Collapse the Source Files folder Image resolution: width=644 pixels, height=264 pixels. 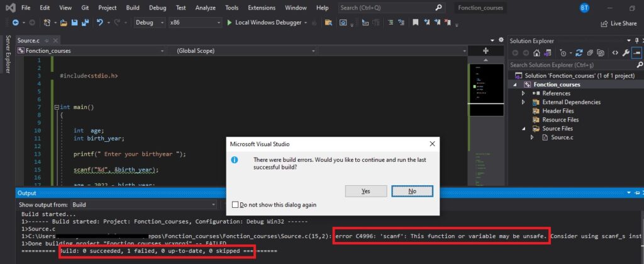523,129
